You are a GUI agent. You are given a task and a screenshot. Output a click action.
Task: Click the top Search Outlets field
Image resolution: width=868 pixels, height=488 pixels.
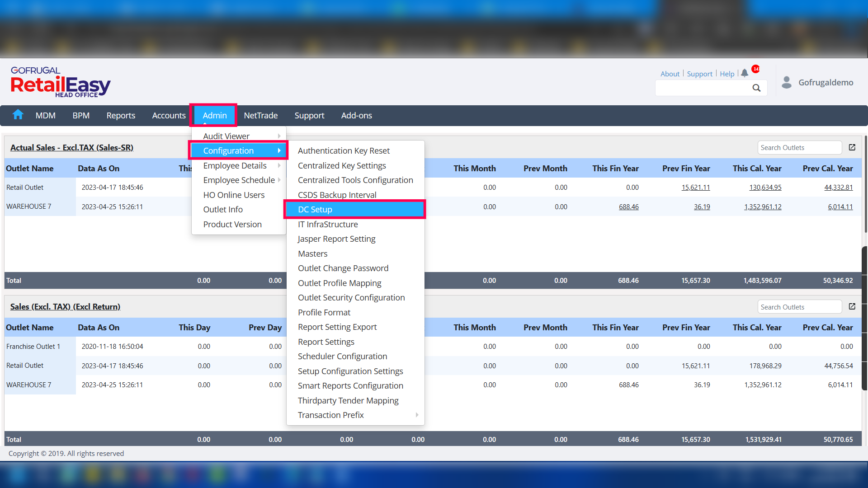[x=799, y=147]
